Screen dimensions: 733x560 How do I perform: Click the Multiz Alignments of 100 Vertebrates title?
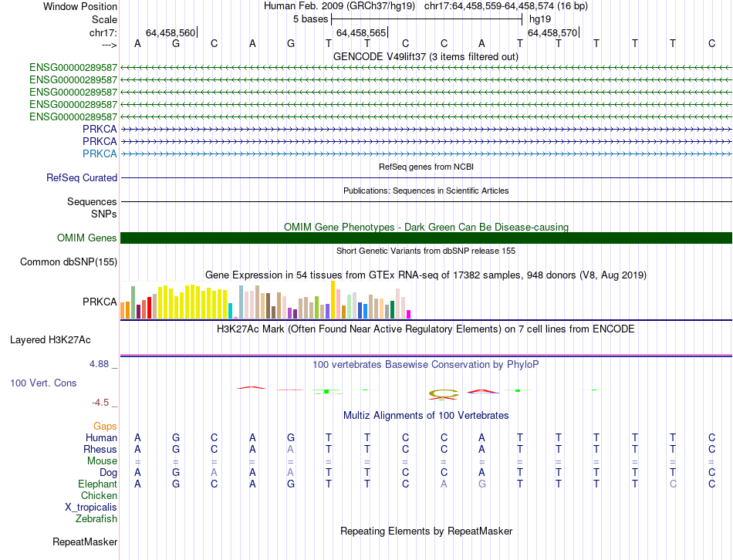(426, 416)
